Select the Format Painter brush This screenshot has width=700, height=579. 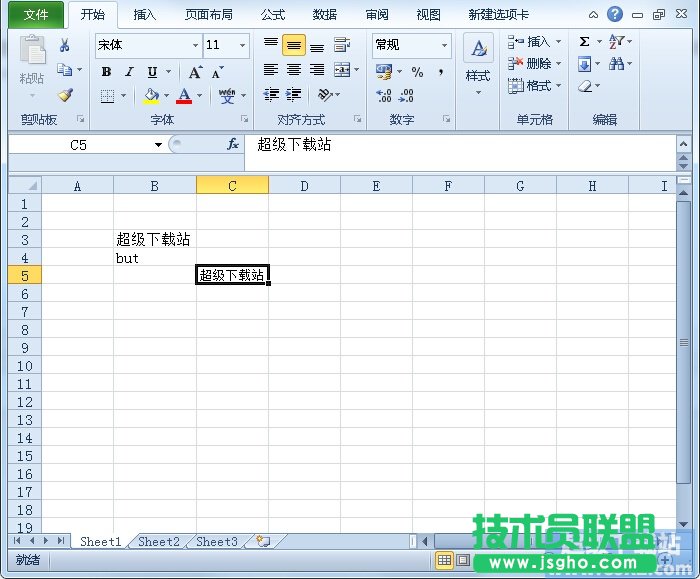click(65, 96)
